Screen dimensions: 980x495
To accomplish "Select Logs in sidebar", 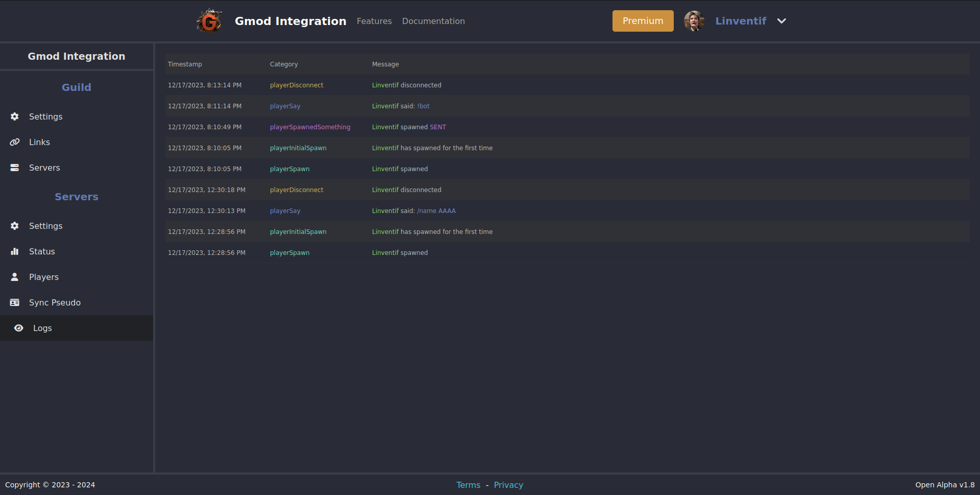I will click(77, 328).
